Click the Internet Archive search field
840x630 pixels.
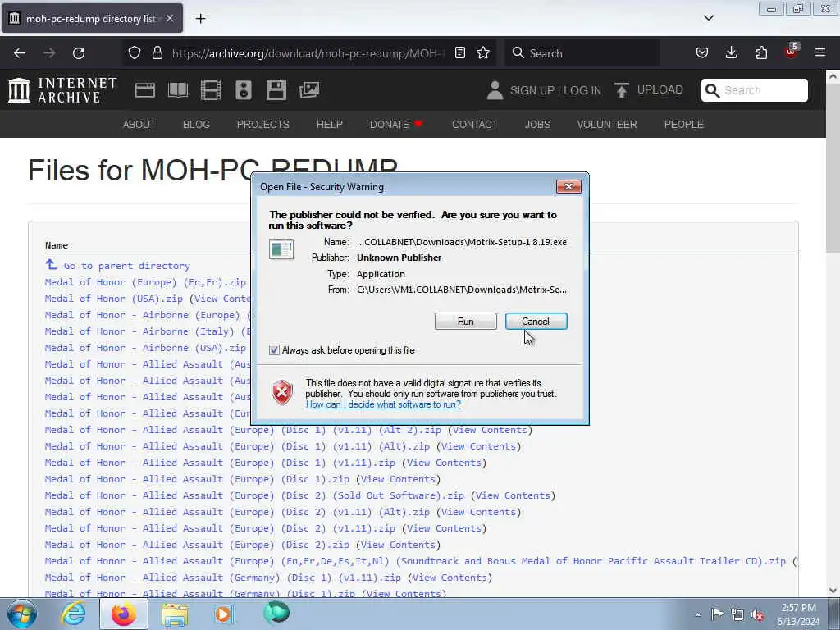tap(755, 90)
